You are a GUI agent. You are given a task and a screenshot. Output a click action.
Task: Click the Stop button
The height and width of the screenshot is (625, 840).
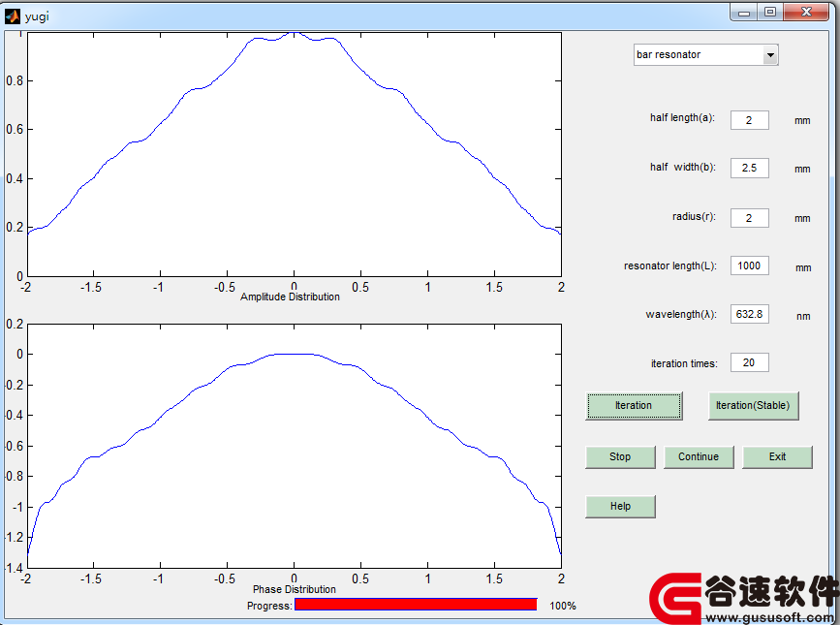pos(620,457)
